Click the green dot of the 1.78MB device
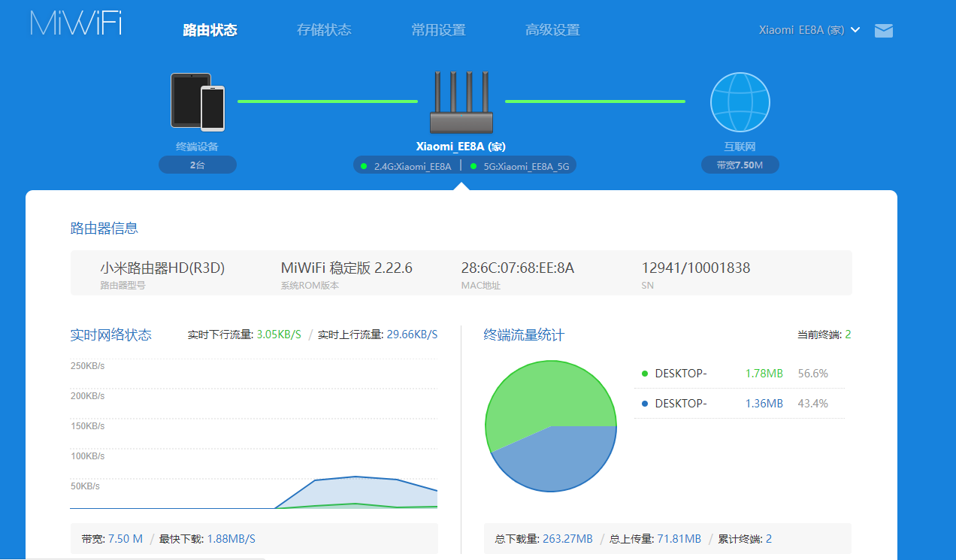Image resolution: width=956 pixels, height=560 pixels. tap(645, 374)
